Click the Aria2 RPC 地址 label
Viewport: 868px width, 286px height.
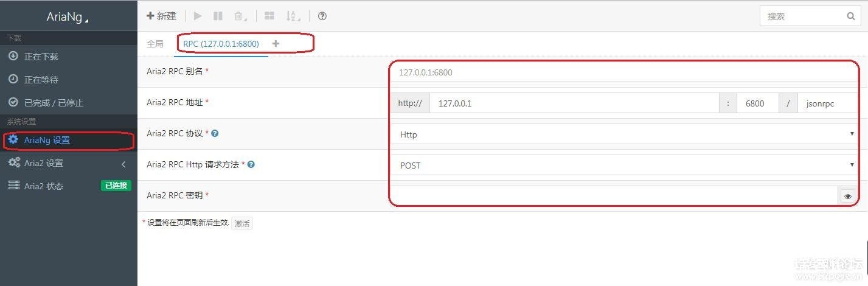tap(175, 102)
